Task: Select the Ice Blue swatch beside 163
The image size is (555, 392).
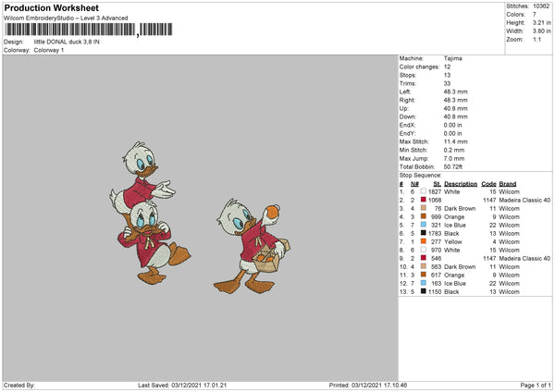Action: click(x=423, y=283)
